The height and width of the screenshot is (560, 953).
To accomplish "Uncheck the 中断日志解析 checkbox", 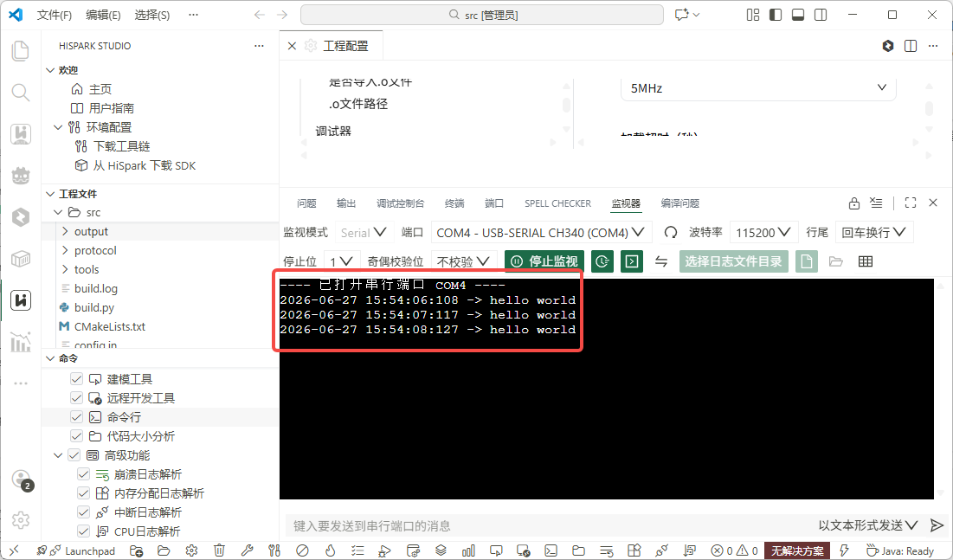I will tap(84, 512).
